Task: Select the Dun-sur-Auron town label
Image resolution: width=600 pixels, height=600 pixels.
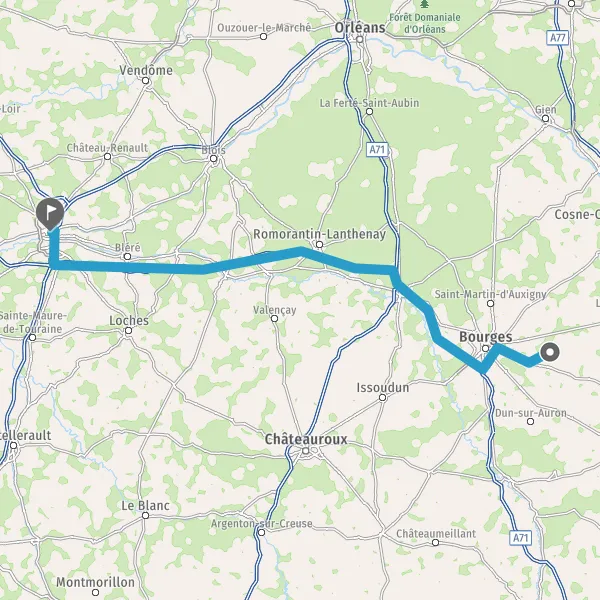Action: pyautogui.click(x=531, y=413)
